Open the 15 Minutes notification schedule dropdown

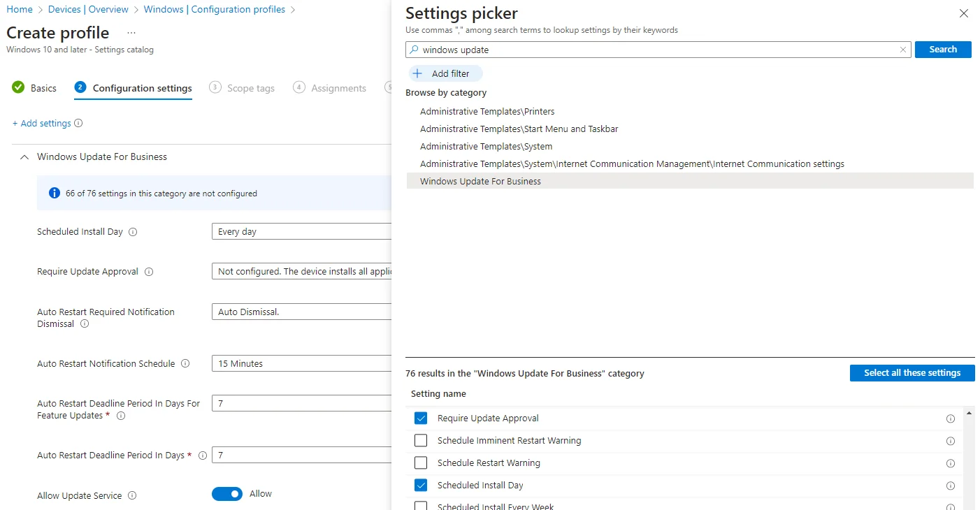click(301, 363)
